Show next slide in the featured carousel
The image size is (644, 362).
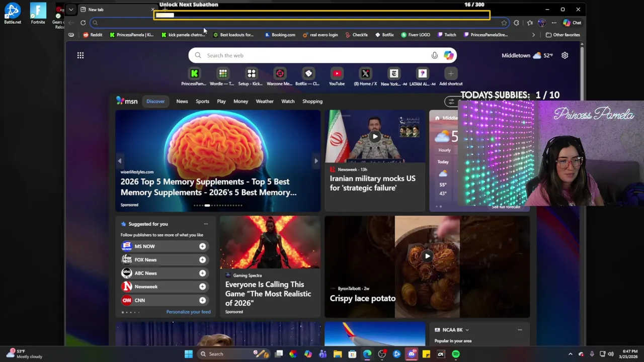pos(316,161)
